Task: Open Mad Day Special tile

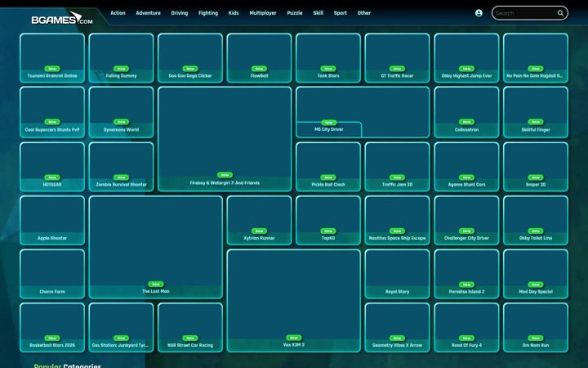Action: 536,274
